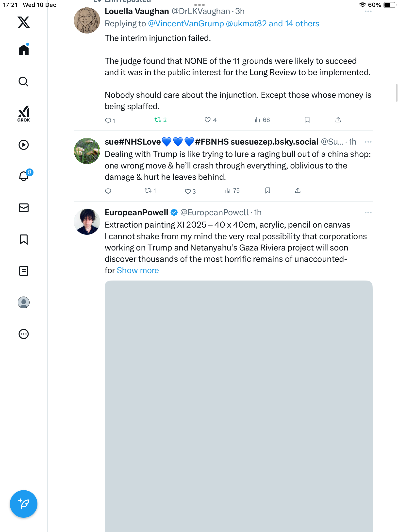Viewport: 399px width, 532px height.
Task: Compose a new post
Action: point(24,504)
